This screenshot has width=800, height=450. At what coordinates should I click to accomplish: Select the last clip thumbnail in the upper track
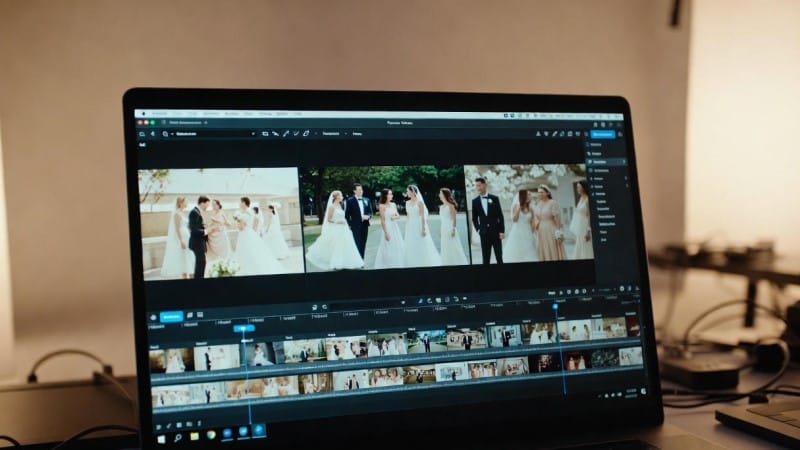click(632, 326)
